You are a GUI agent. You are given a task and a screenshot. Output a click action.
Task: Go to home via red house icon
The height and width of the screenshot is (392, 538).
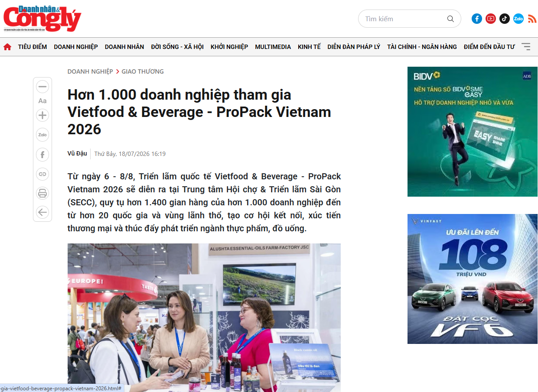coord(7,47)
